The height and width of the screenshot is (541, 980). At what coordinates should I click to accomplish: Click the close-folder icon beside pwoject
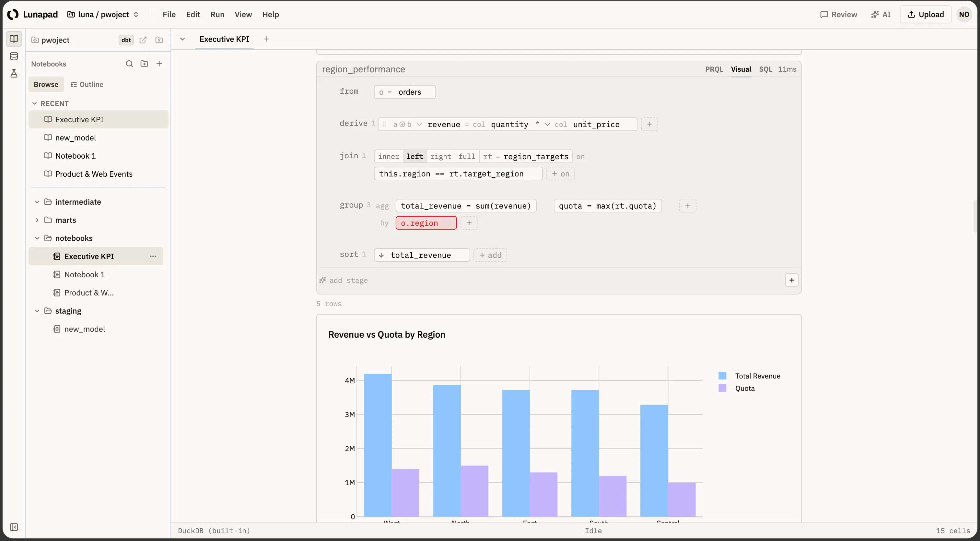coord(159,40)
